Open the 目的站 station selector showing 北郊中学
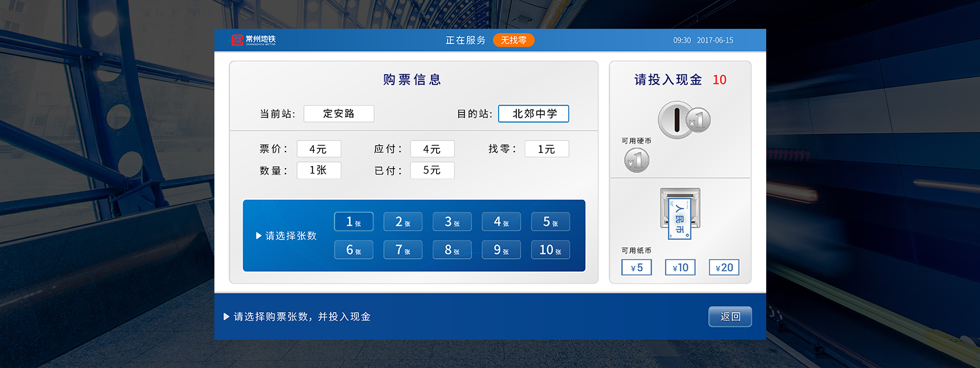This screenshot has height=368, width=980. 535,113
